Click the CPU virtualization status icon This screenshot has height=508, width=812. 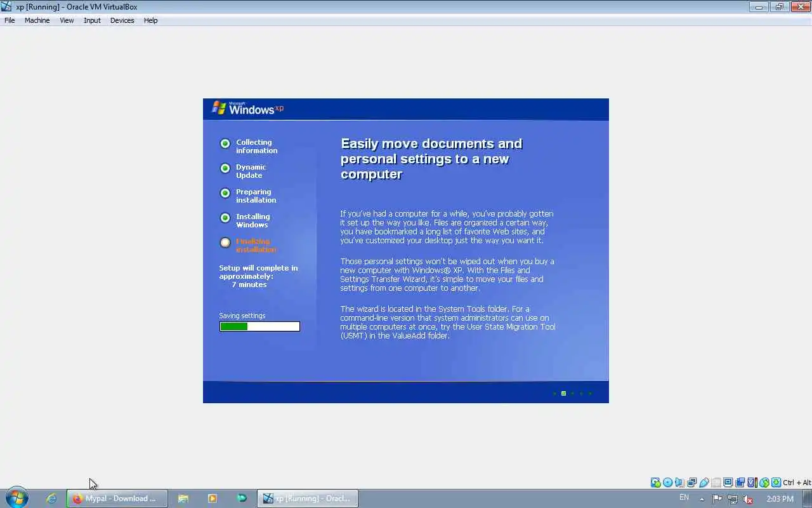pos(752,483)
